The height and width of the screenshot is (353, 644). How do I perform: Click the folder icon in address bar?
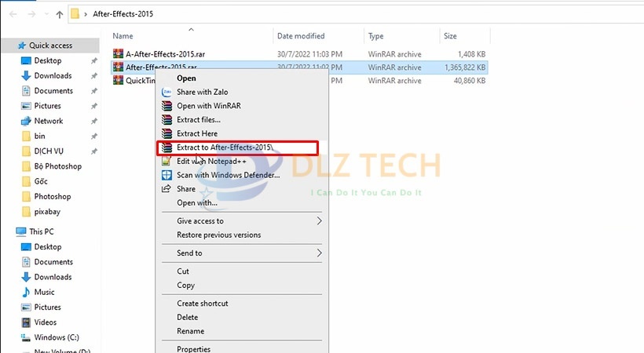click(x=75, y=13)
